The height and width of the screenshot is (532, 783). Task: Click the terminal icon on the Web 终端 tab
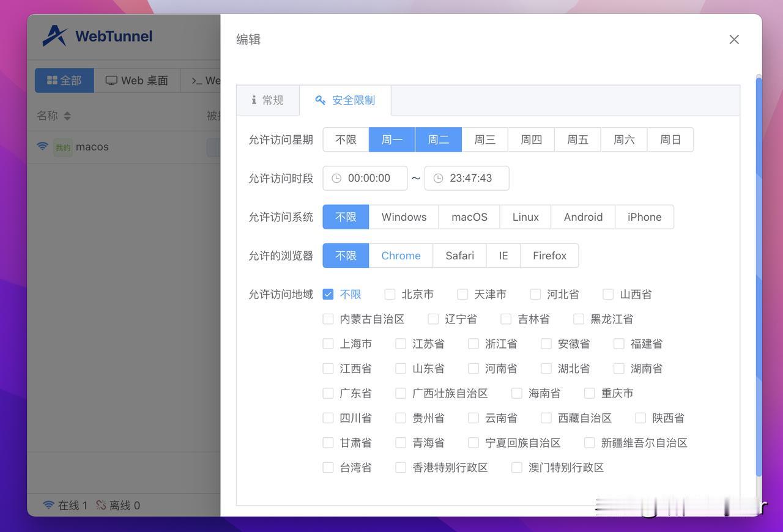[197, 79]
